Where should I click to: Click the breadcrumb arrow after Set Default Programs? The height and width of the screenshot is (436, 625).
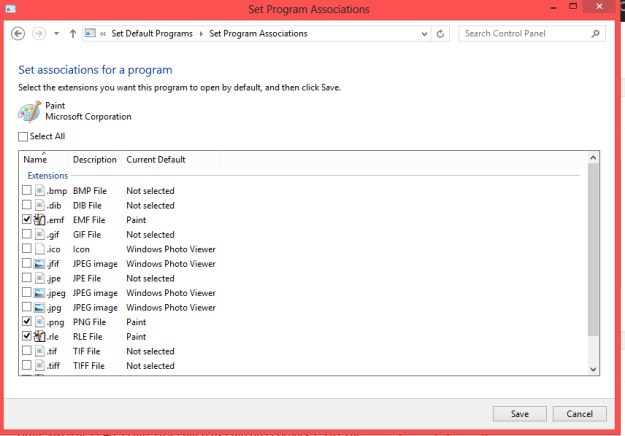pos(201,34)
